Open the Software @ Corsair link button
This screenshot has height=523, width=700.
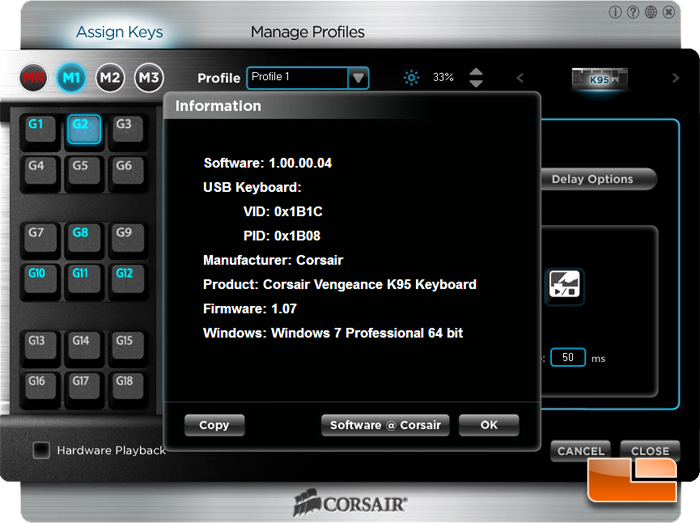point(385,425)
